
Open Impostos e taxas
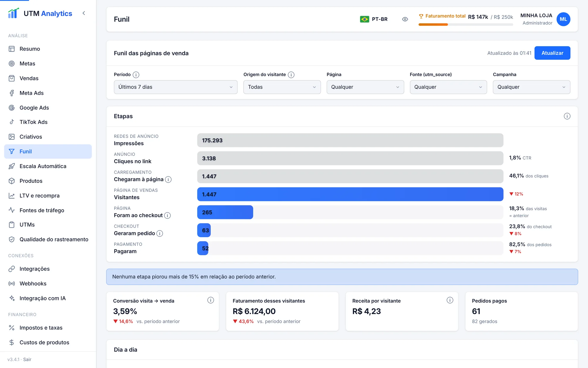point(48,328)
